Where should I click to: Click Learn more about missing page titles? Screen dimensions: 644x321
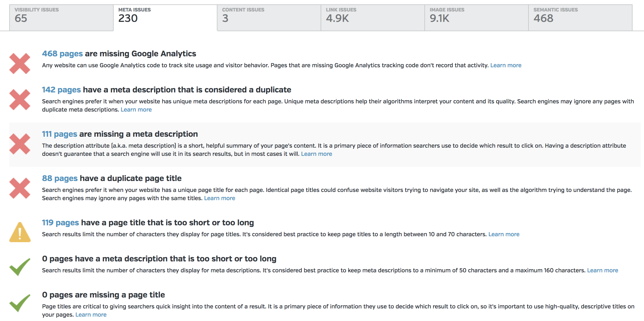coord(91,315)
